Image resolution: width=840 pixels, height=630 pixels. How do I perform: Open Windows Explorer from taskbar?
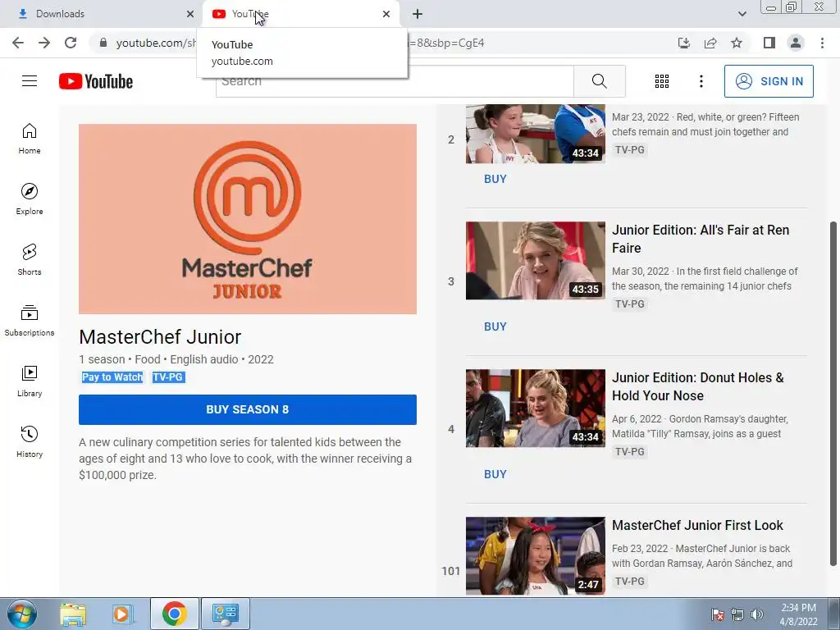[73, 614]
